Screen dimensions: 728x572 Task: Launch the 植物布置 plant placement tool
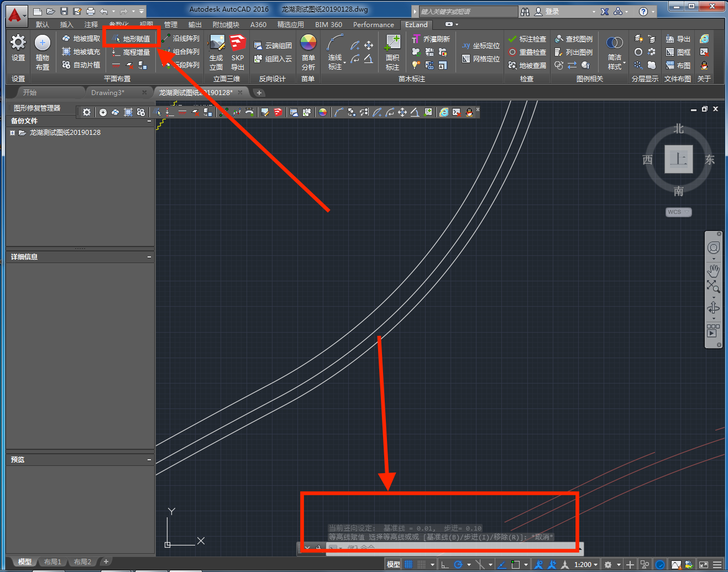pos(43,52)
